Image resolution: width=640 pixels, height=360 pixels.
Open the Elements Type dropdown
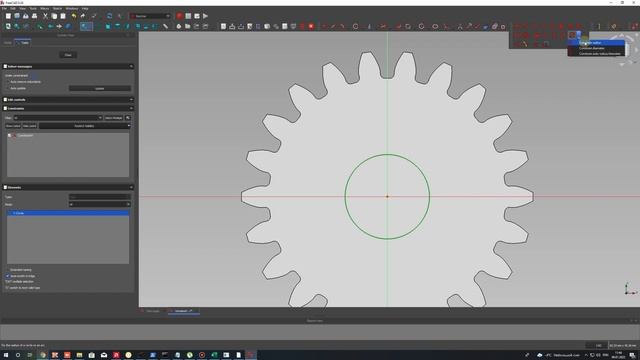100,197
